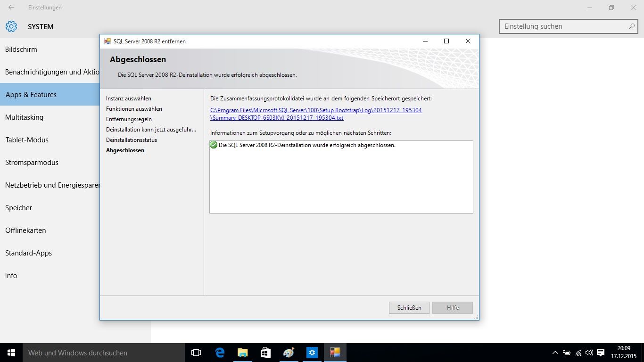The width and height of the screenshot is (644, 362).
Task: Show hidden system tray icons
Action: tap(555, 353)
